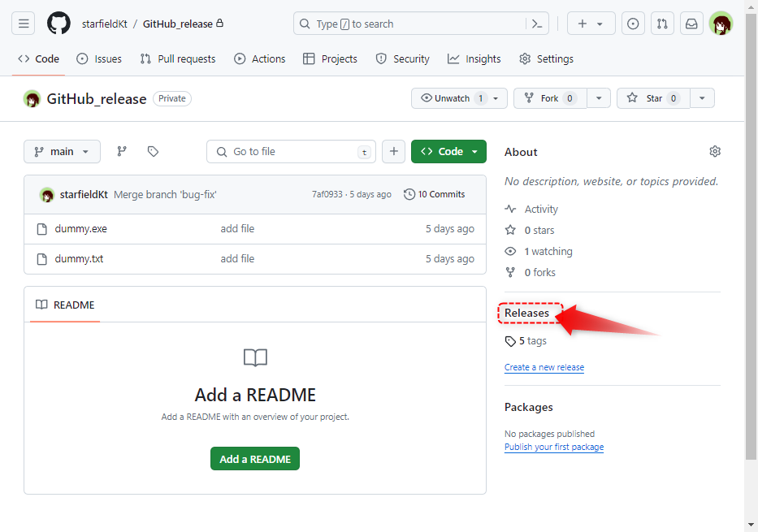The width and height of the screenshot is (758, 532).
Task: View tags icon in file toolbar
Action: tap(153, 152)
